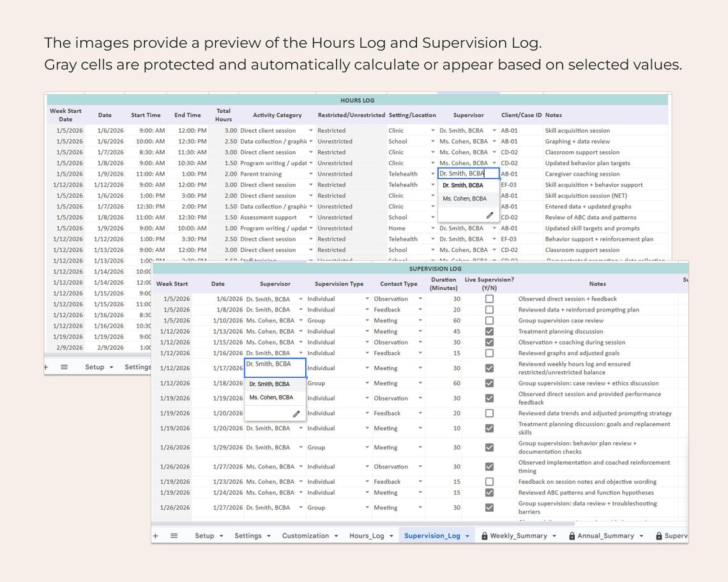Check the box for 'Reviewed graphs and adjusted goals'

tap(489, 353)
